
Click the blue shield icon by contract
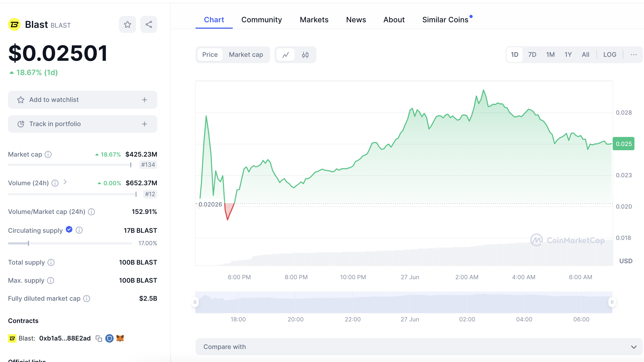(109, 338)
